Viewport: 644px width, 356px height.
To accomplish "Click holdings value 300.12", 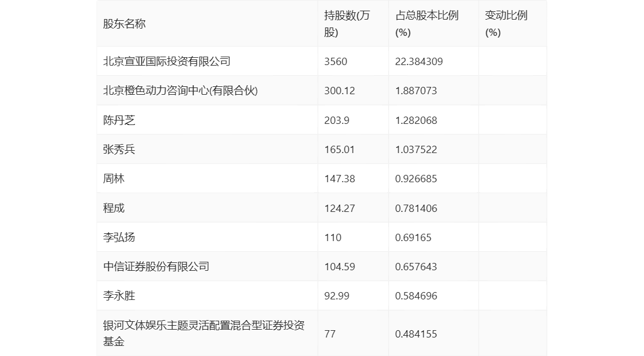I will 339,91.
